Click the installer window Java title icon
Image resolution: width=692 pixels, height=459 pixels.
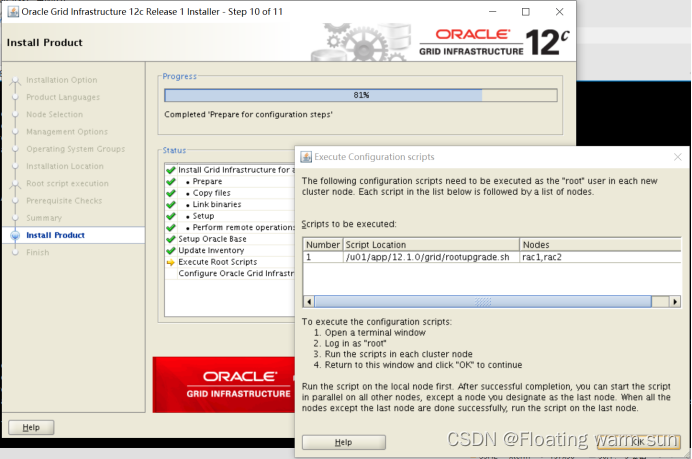(x=13, y=12)
